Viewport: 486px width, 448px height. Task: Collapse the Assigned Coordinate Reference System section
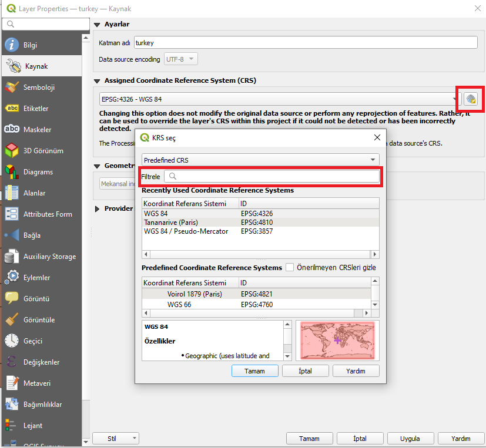(x=97, y=81)
